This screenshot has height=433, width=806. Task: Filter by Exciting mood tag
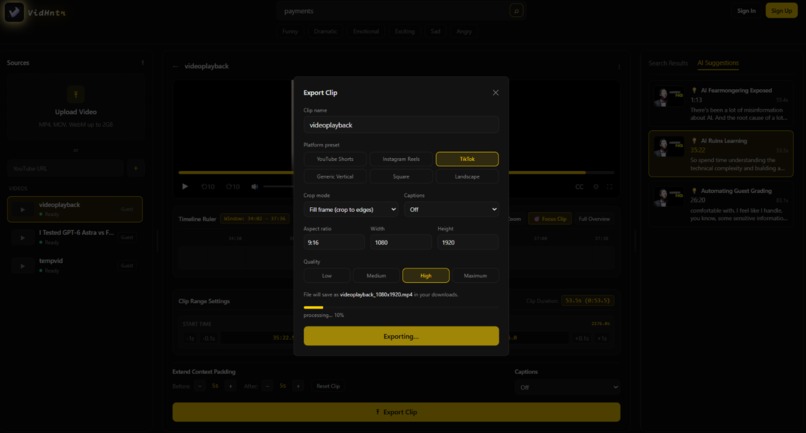405,31
